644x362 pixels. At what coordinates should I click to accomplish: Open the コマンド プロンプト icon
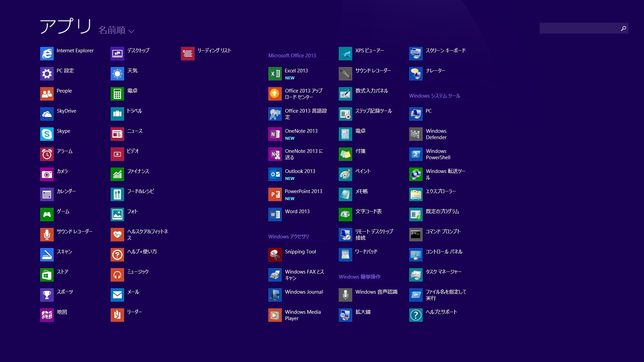(416, 235)
